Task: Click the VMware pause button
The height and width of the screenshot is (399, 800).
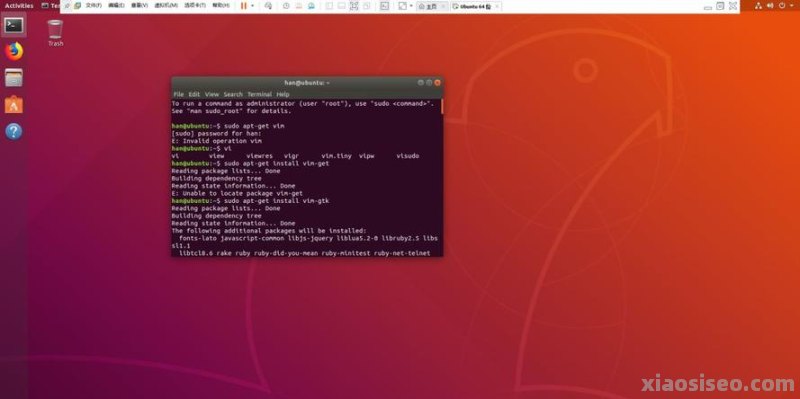Action: point(243,6)
